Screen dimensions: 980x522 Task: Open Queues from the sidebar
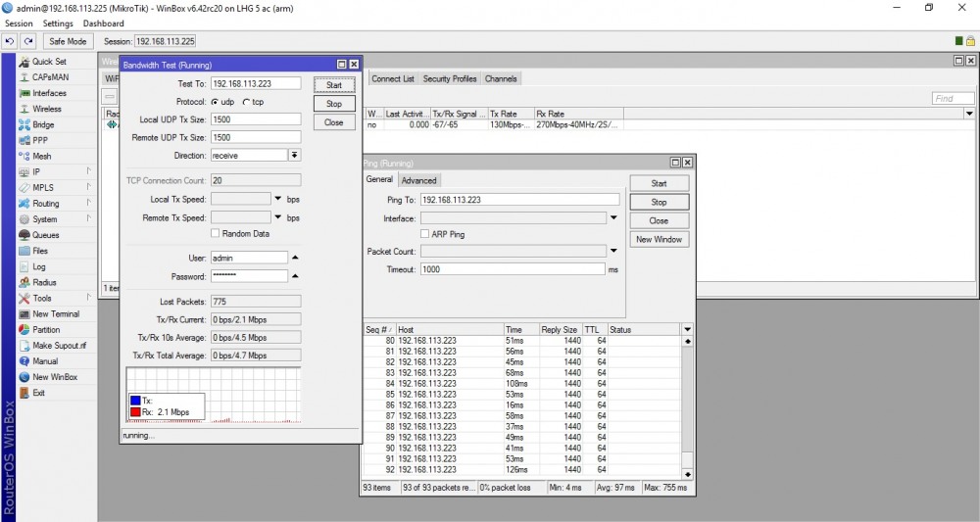(45, 235)
